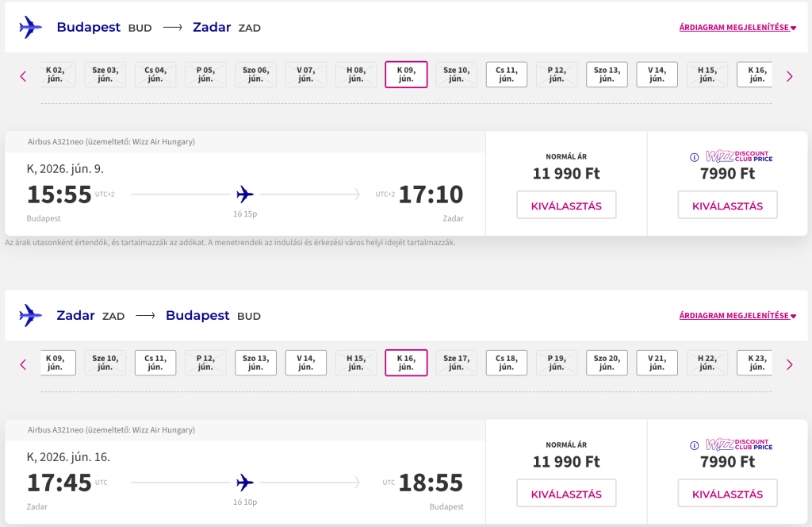This screenshot has height=527, width=812.
Task: Click the info icon beside outbound Wizz Discount Club price
Action: pyautogui.click(x=695, y=156)
